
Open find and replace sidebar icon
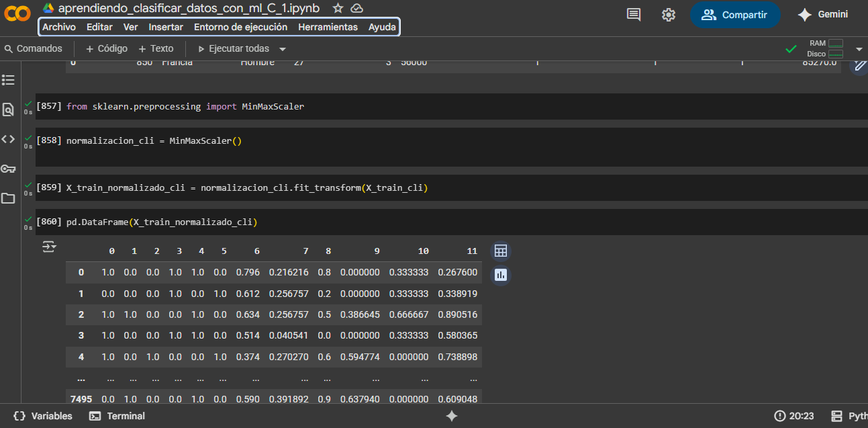(8, 110)
